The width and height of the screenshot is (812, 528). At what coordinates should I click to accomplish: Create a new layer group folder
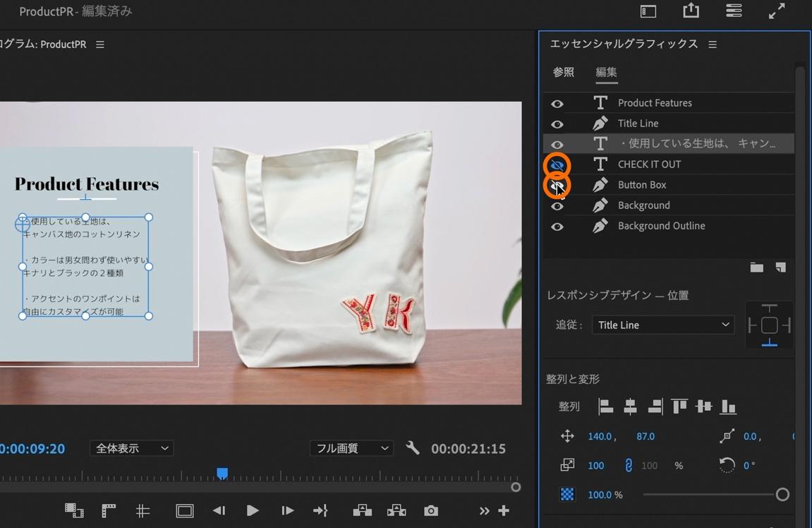tap(756, 268)
